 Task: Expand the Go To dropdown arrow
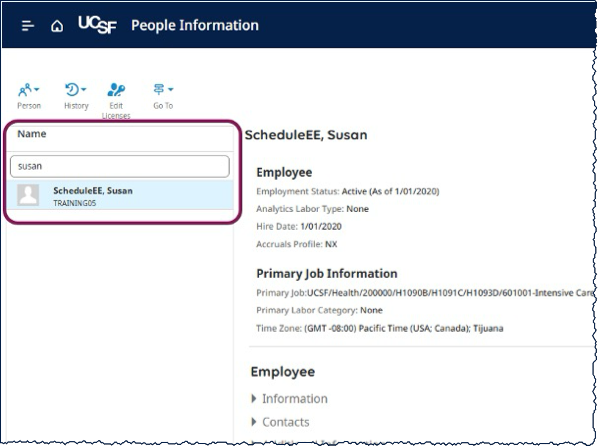(170, 90)
